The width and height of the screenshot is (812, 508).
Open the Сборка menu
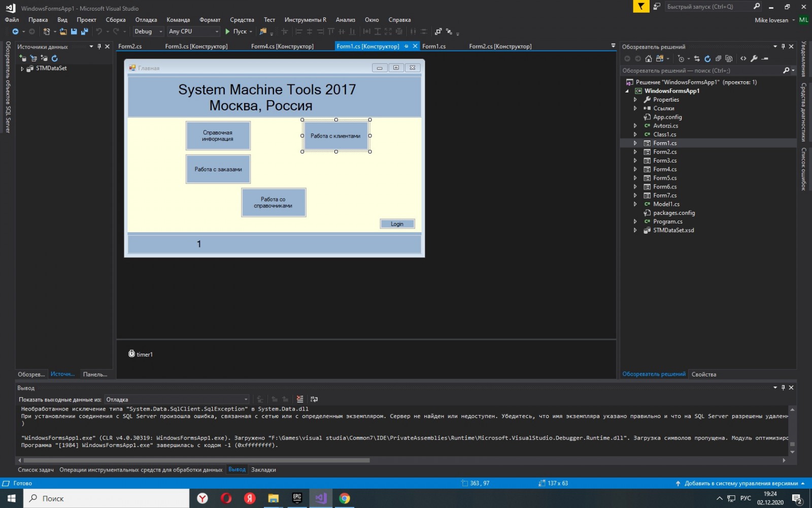click(x=116, y=20)
